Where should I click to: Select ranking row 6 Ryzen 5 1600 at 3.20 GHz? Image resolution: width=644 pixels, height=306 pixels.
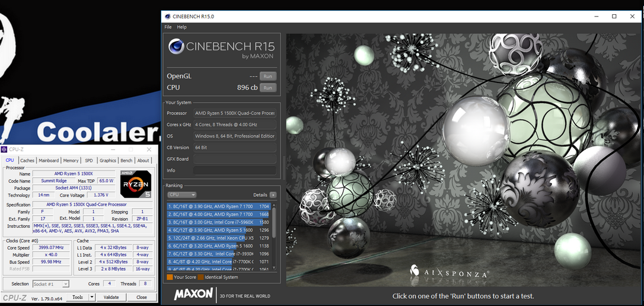tap(218, 246)
